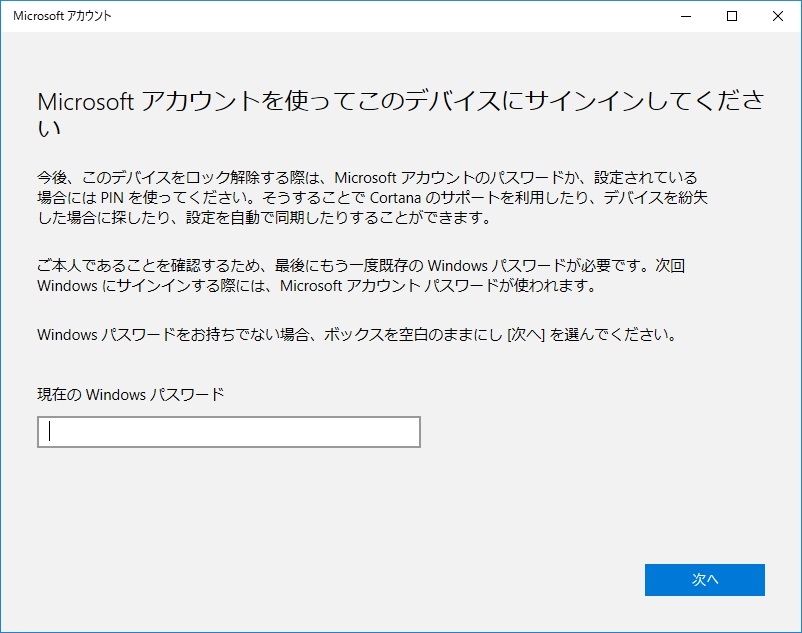Minimize the Microsoft アカウント window
The image size is (802, 633).
[x=686, y=16]
